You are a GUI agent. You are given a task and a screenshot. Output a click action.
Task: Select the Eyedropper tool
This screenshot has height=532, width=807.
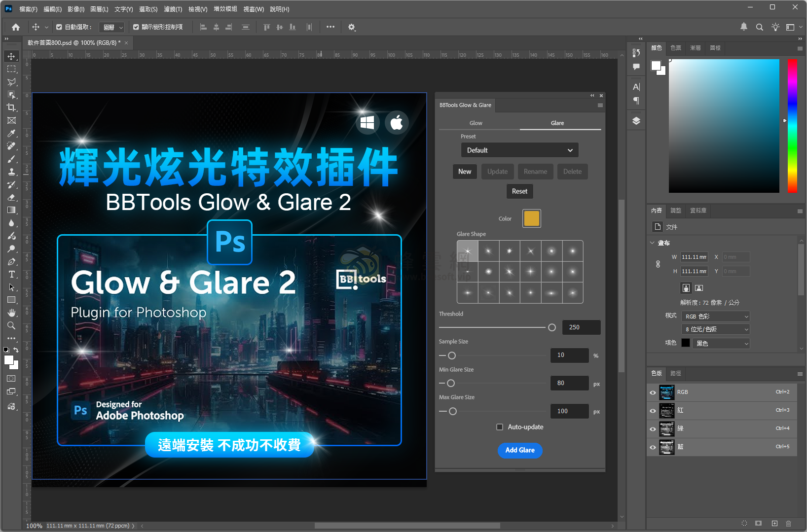click(x=11, y=133)
